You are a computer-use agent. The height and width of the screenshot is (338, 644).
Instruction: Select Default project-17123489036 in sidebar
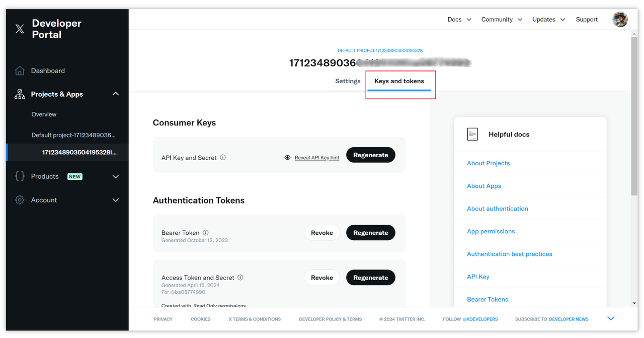coord(73,135)
